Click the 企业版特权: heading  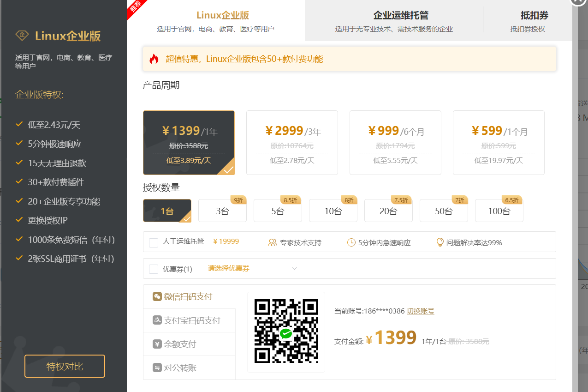(39, 95)
